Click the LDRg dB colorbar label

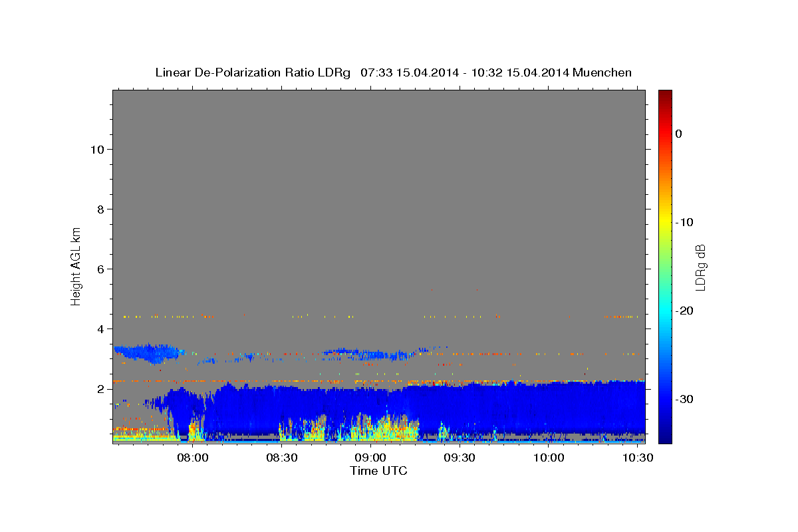point(700,267)
